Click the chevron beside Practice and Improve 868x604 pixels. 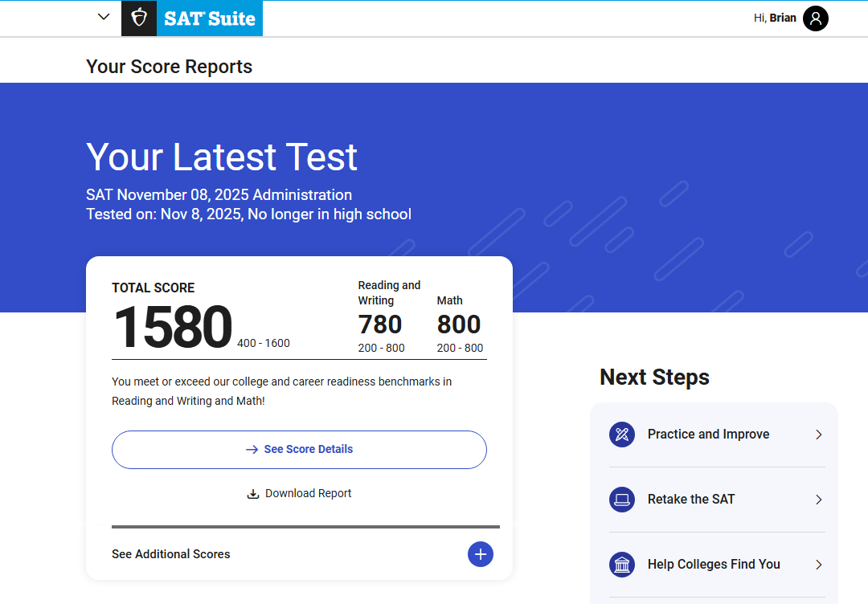pyautogui.click(x=819, y=435)
